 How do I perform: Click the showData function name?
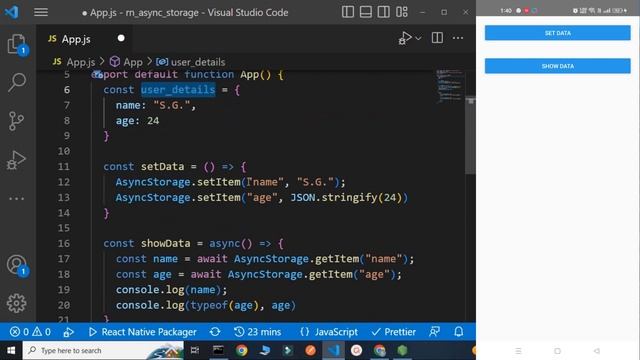(x=165, y=243)
